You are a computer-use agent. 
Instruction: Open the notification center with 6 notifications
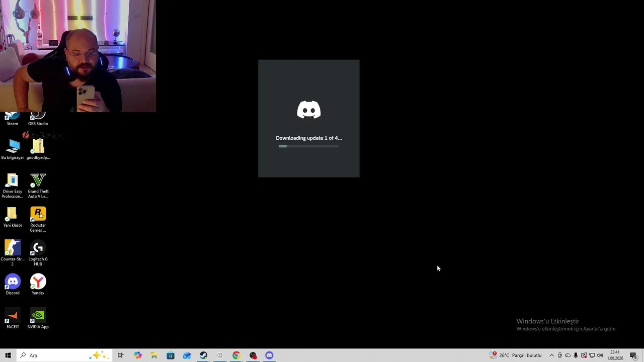[x=634, y=355]
